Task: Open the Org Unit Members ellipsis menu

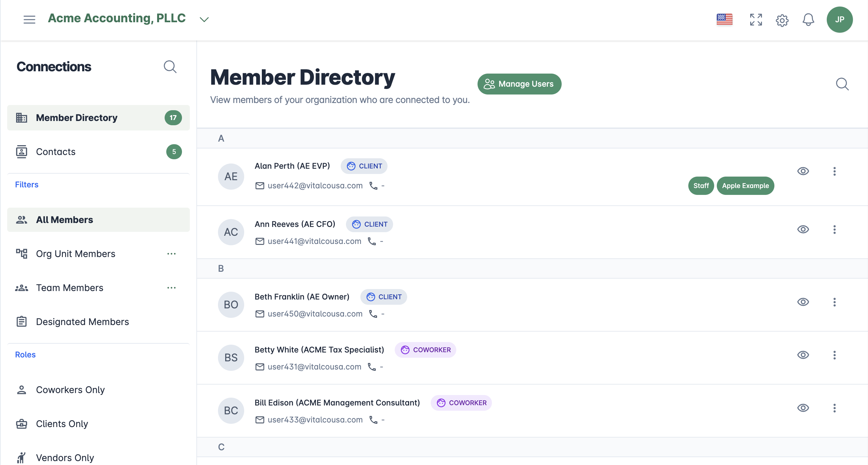Action: coord(171,253)
